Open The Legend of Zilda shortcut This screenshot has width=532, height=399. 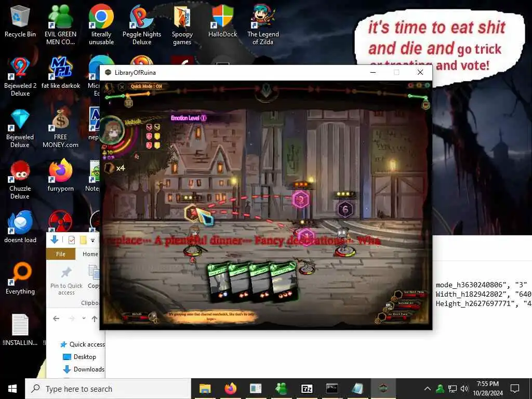click(263, 25)
